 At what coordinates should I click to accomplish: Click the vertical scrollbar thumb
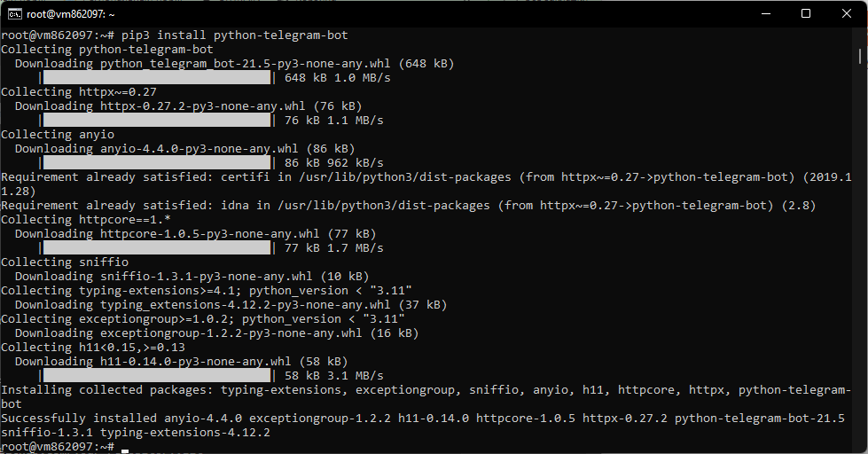pos(860,56)
